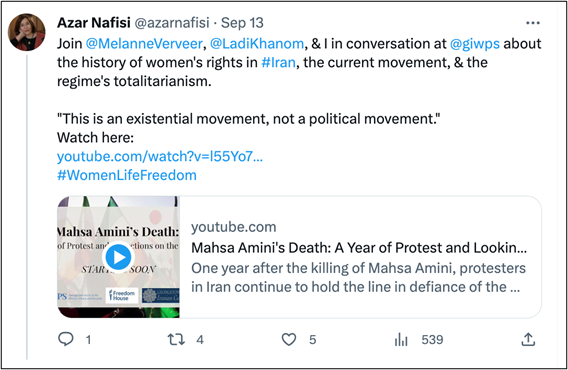Click the card description about protesters in Iran
This screenshot has width=568, height=370.
[359, 278]
